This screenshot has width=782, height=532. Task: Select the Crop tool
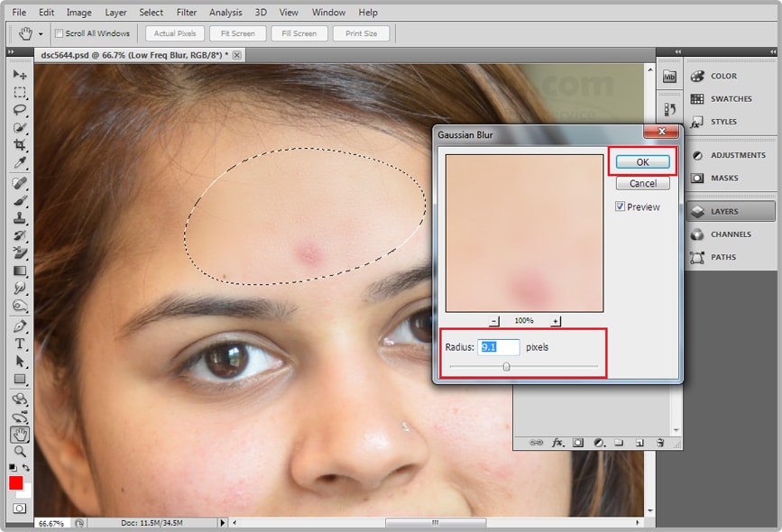20,142
